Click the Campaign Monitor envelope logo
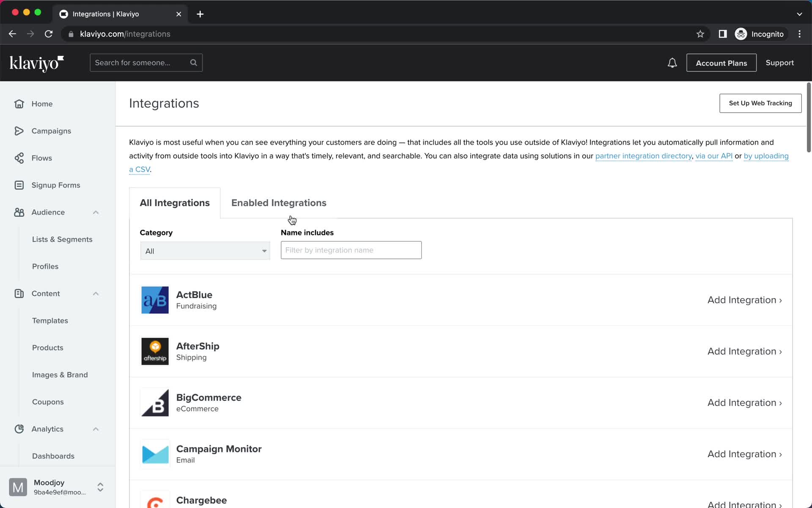 point(155,454)
